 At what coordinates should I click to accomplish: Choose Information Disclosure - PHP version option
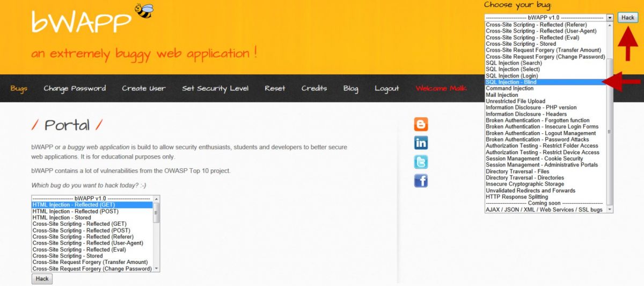coord(545,108)
